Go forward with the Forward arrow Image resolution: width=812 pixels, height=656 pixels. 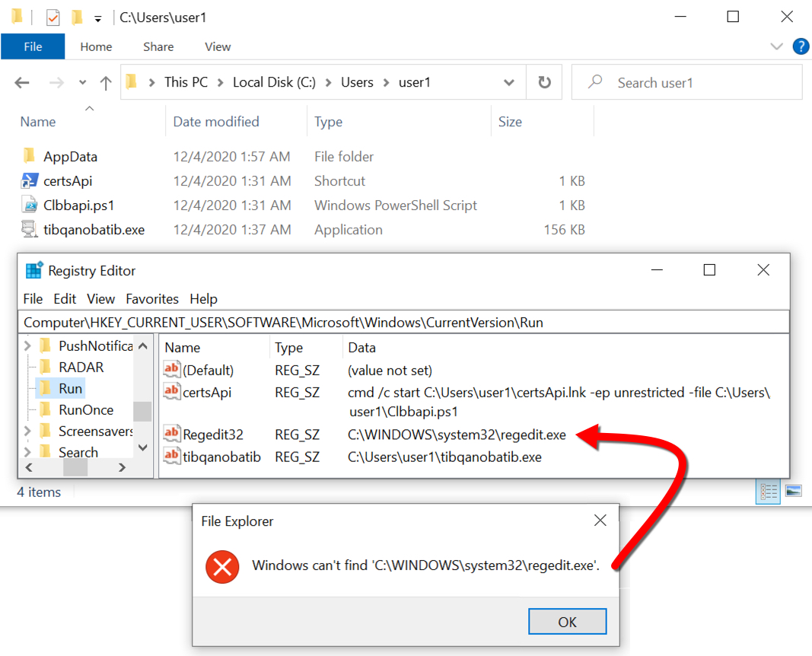[56, 82]
